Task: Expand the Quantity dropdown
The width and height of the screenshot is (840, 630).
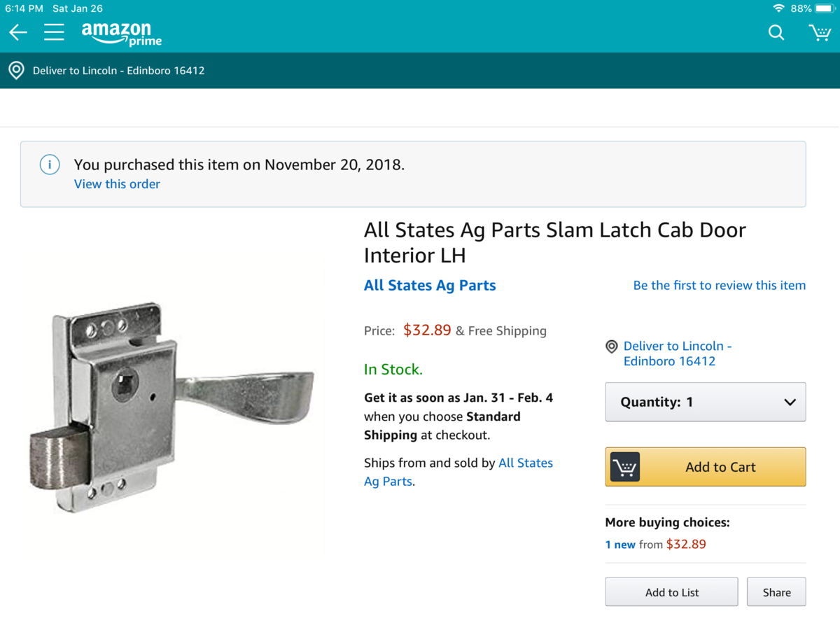Action: point(705,402)
